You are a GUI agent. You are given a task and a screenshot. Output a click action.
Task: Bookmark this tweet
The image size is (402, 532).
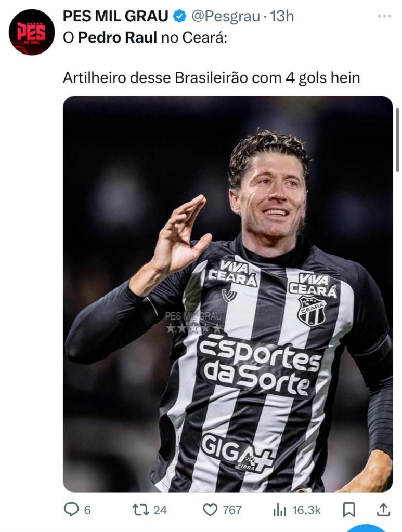coord(348,510)
